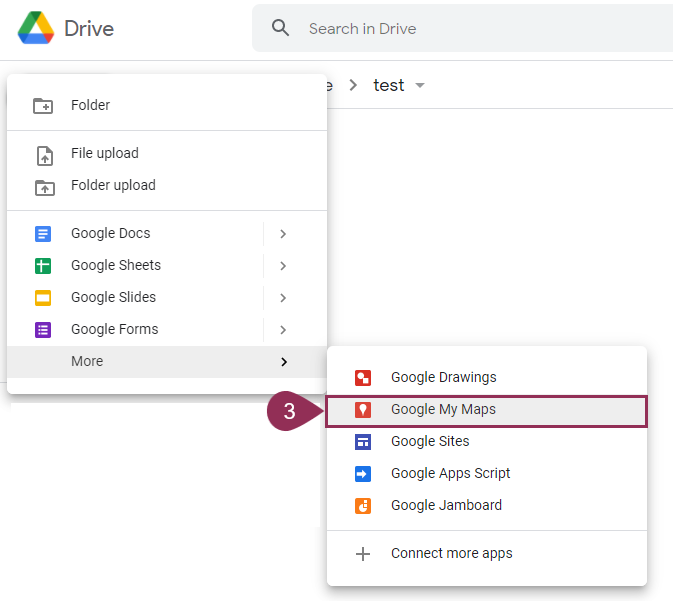
Task: Click the purple Google Forms icon
Action: click(43, 330)
